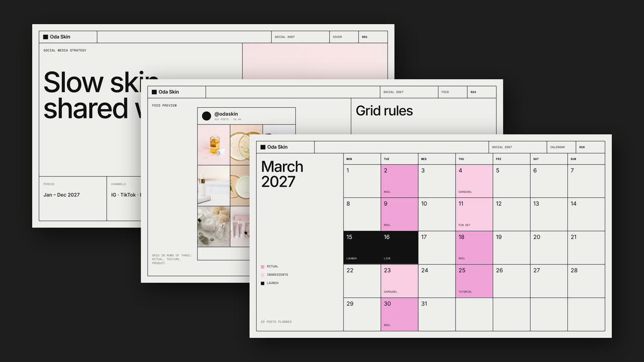Click the black square logo on the cover slide
The width and height of the screenshot is (644, 362).
pos(46,37)
